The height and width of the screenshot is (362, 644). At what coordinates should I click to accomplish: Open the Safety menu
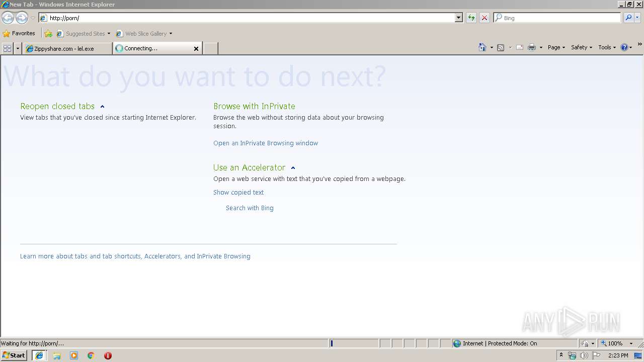click(582, 47)
